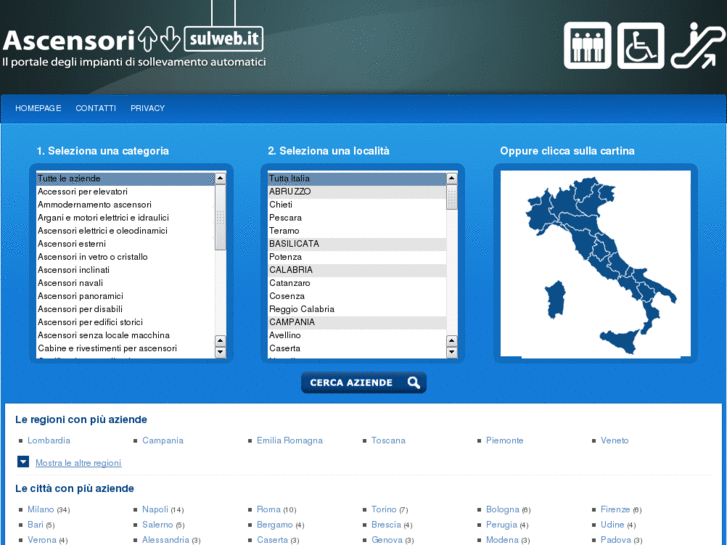
Task: Select Catanzaro in locality list
Action: pyautogui.click(x=357, y=283)
